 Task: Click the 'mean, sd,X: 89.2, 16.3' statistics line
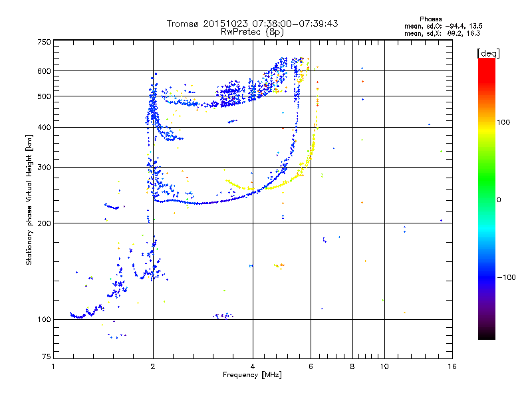pyautogui.click(x=442, y=33)
